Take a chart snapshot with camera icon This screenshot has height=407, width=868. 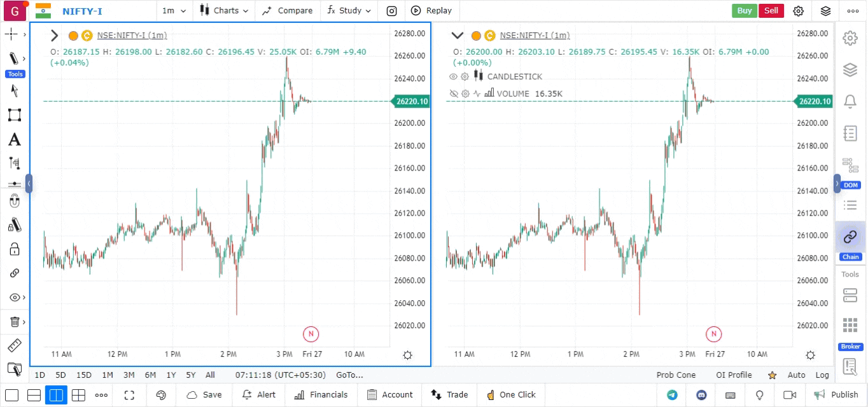point(392,11)
